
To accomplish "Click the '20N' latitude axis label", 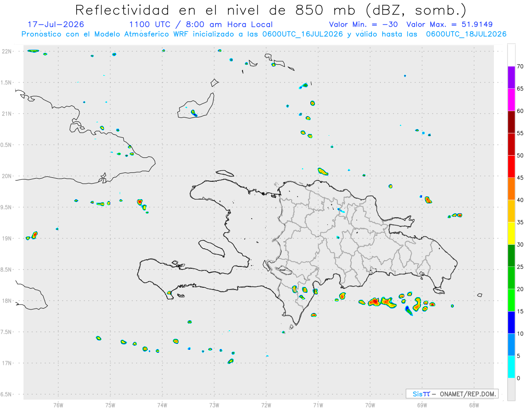I will coord(7,176).
